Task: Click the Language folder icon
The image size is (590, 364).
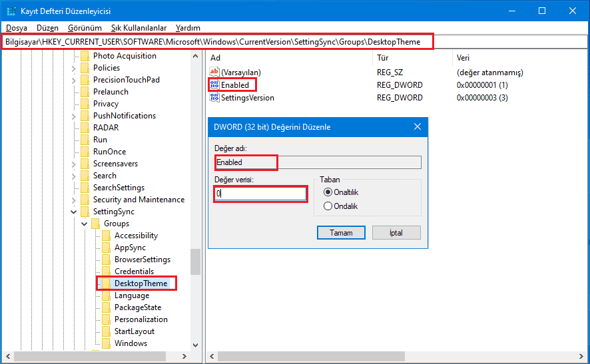Action: pyautogui.click(x=107, y=295)
